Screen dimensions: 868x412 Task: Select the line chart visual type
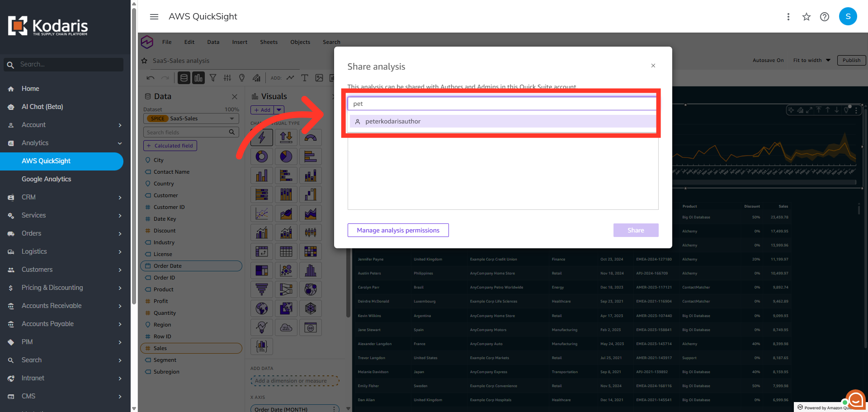[262, 213]
